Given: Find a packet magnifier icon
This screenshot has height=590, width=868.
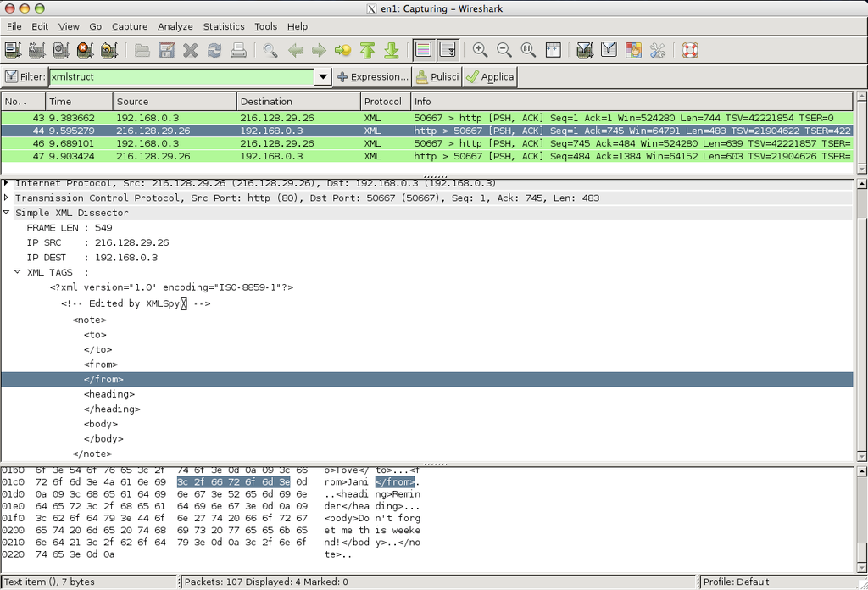Looking at the screenshot, I should tap(270, 50).
